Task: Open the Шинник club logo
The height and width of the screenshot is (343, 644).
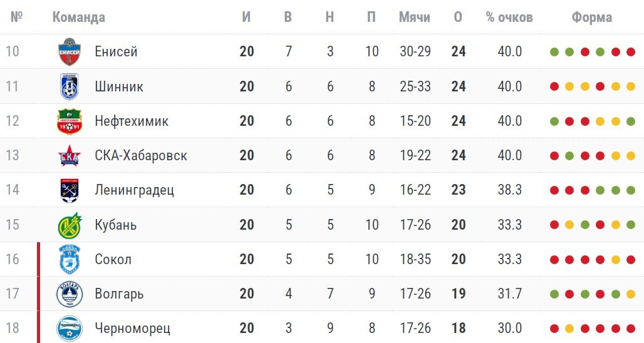Action: (x=70, y=86)
